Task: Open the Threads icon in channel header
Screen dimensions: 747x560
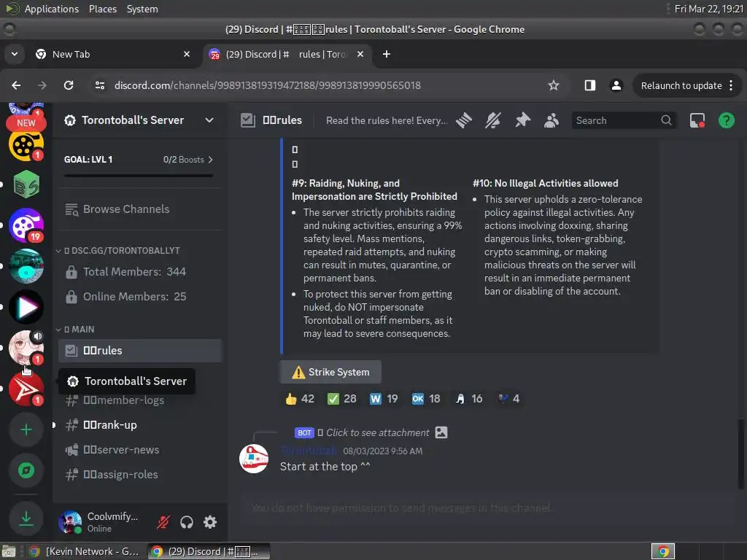Action: coord(463,120)
